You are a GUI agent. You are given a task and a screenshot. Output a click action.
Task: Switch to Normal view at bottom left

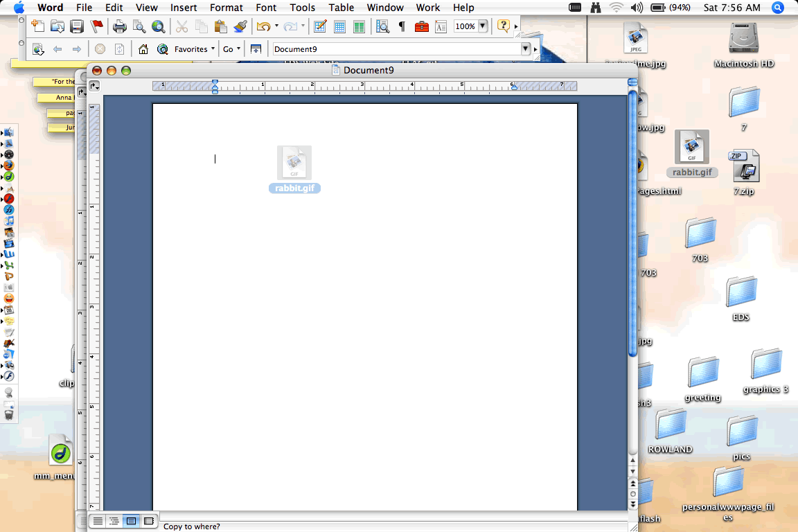(97, 521)
